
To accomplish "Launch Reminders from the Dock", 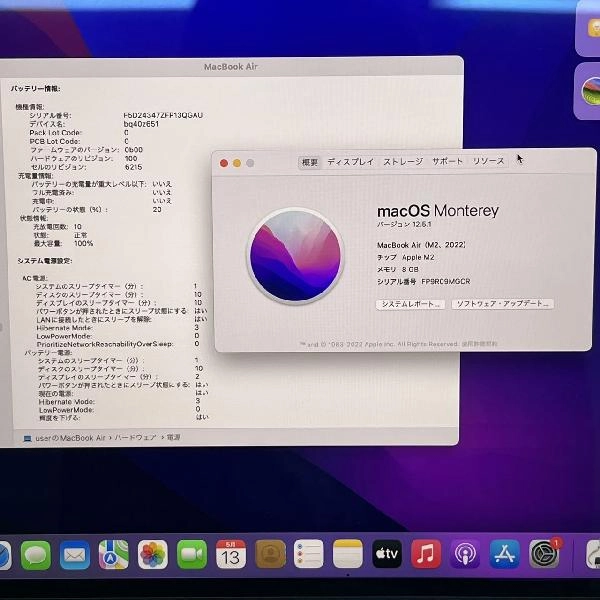I will coord(309,554).
